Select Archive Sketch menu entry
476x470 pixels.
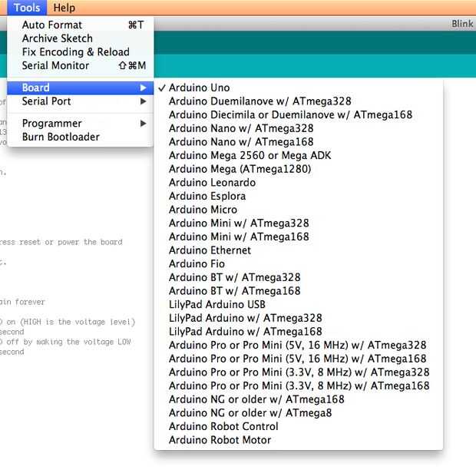pos(80,38)
